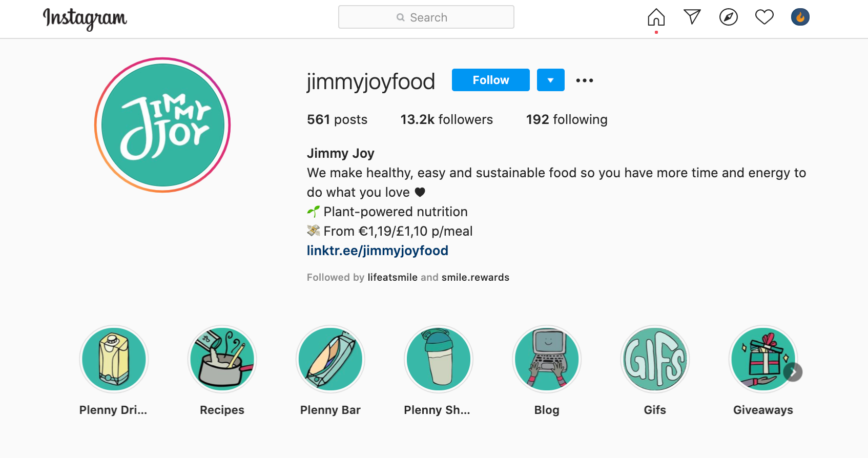Go to Instagram home feed icon
This screenshot has height=458, width=868.
pos(656,17)
